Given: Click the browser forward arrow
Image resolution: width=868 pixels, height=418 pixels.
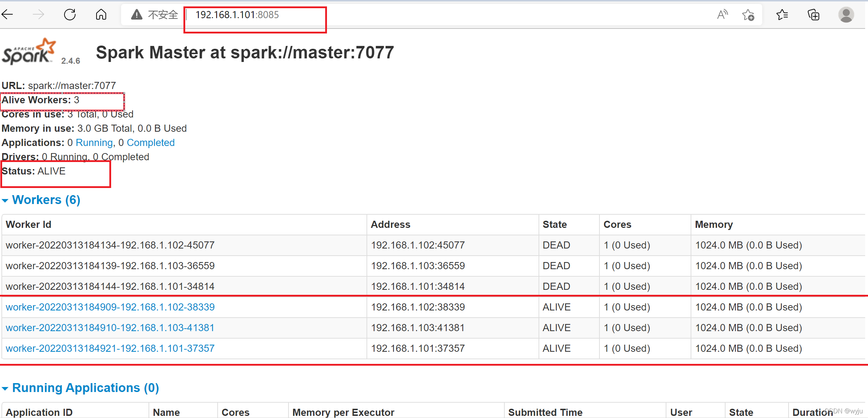Looking at the screenshot, I should (x=38, y=15).
